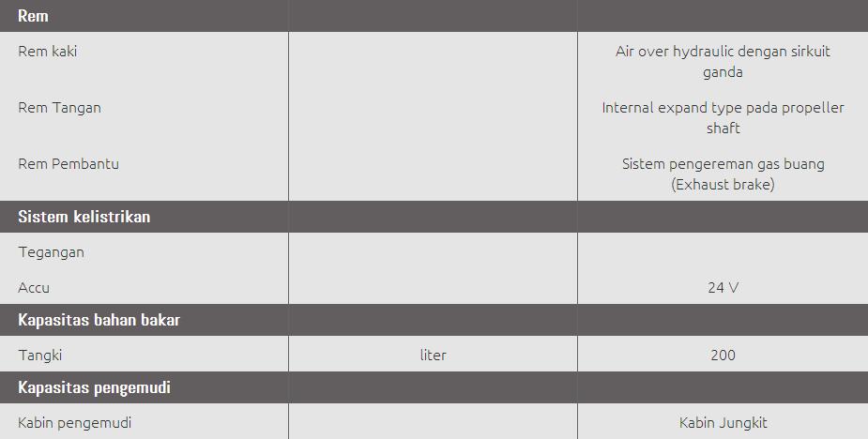The height and width of the screenshot is (439, 868).
Task: Select the Rem Pembantu label
Action: pos(69,164)
